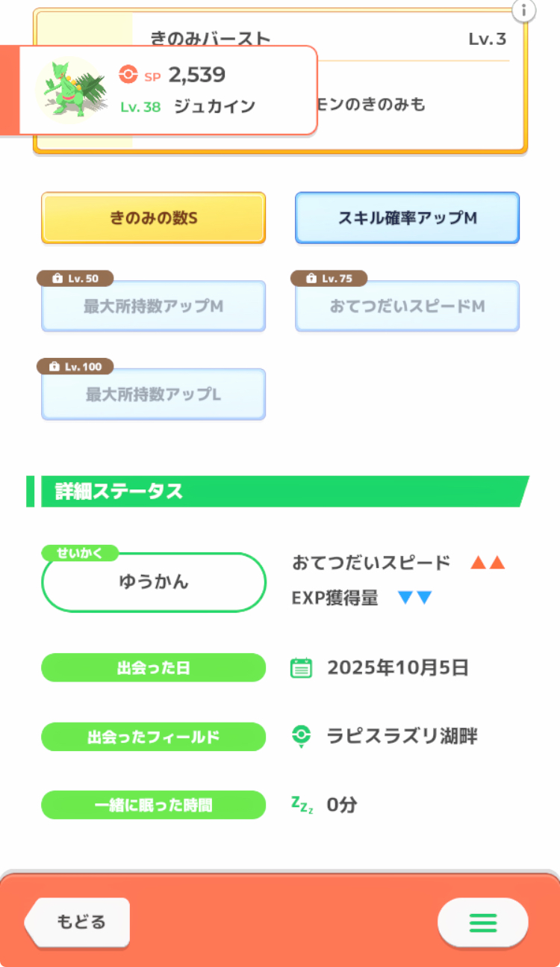Tap the calendar icon beside the date
The width and height of the screenshot is (560, 967).
[x=301, y=667]
